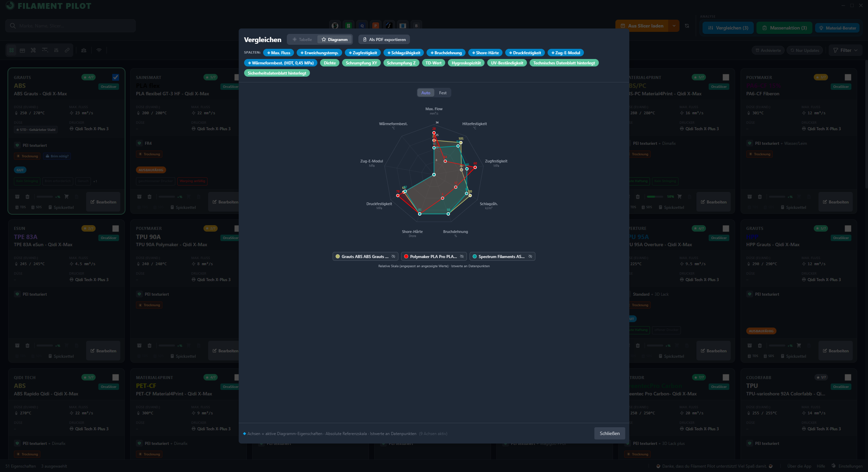Toggle the Shore-Härte column chip
This screenshot has height=472, width=868.
point(485,53)
